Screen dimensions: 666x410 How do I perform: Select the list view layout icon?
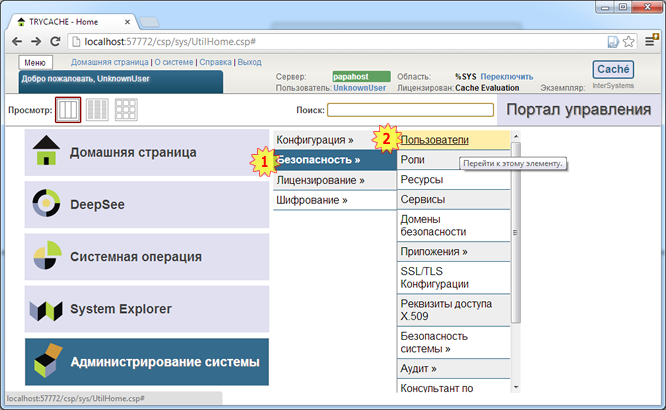97,110
